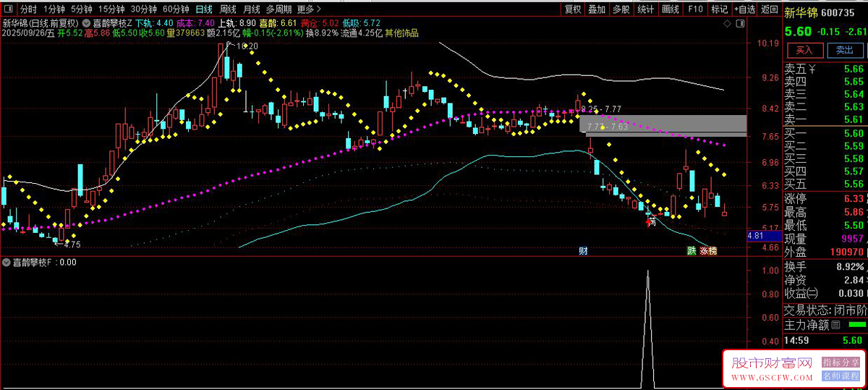Click the red 买入 buy button

tap(804, 50)
